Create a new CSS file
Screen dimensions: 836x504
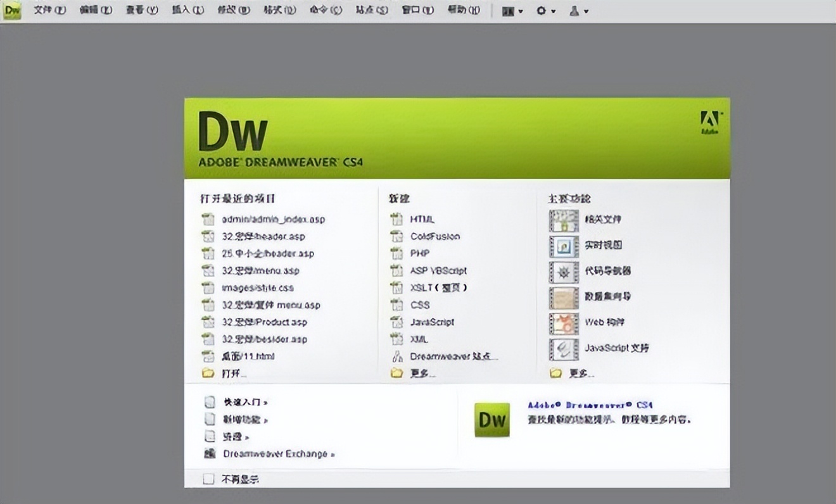420,305
